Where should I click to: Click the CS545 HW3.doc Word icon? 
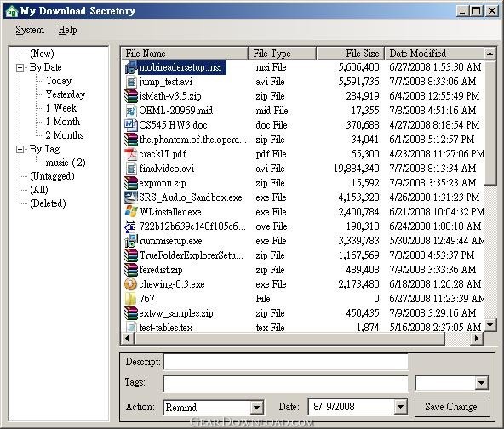point(131,125)
